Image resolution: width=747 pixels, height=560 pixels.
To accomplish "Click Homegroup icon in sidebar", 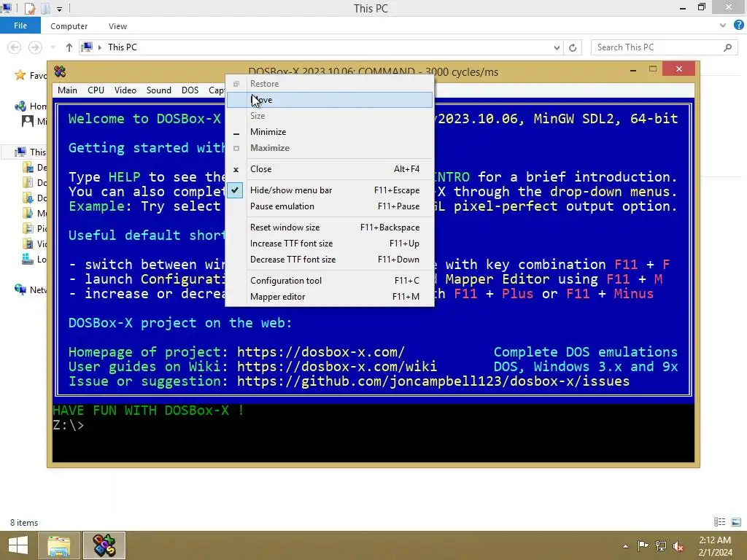I will pyautogui.click(x=20, y=106).
